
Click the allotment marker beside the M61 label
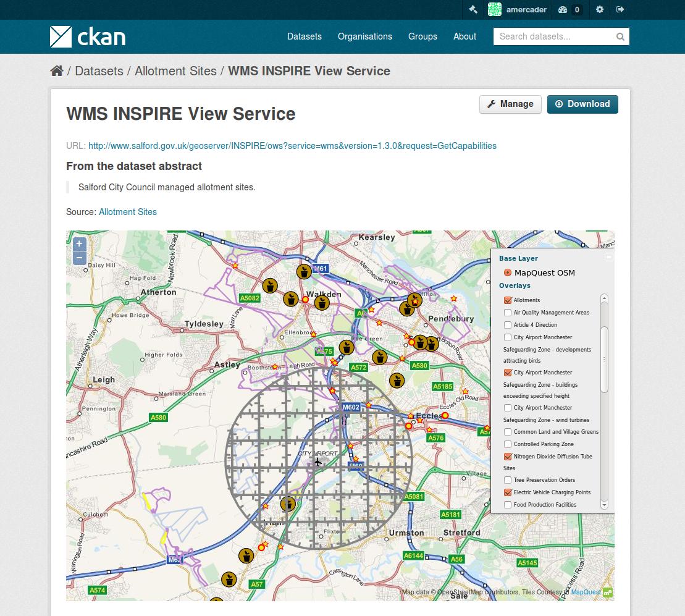tap(304, 272)
